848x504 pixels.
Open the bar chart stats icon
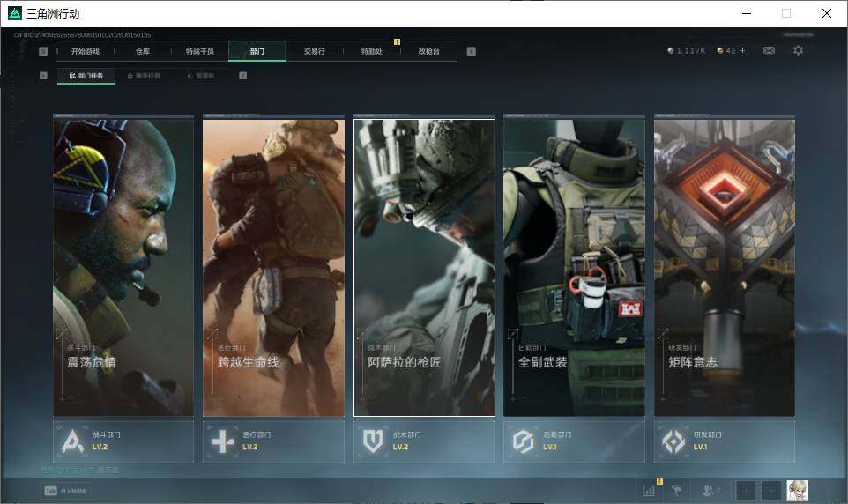649,491
